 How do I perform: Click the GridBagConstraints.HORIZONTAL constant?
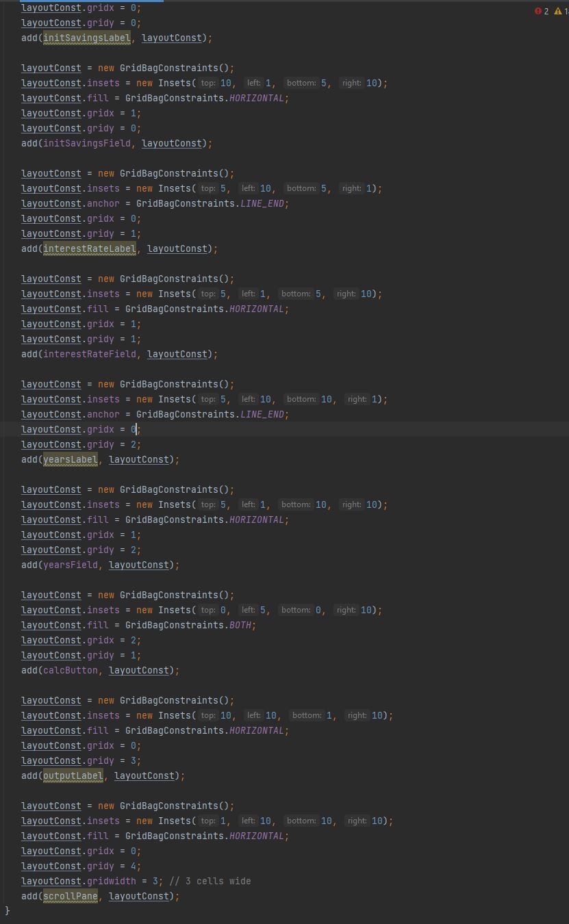(x=257, y=98)
